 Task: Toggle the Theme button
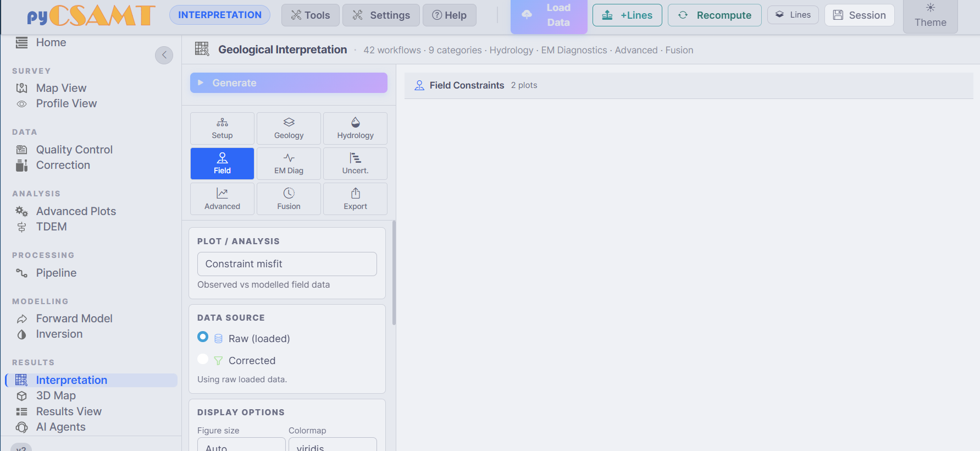[930, 15]
